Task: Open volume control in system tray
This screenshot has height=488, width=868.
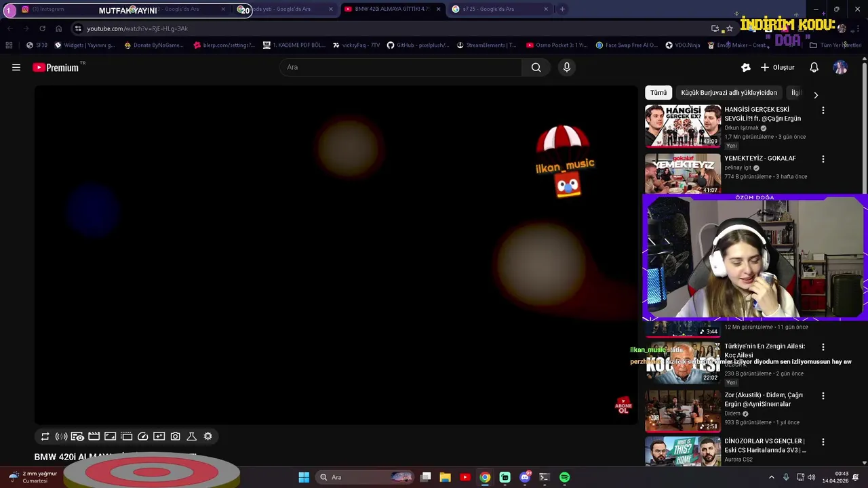Action: coord(812,477)
